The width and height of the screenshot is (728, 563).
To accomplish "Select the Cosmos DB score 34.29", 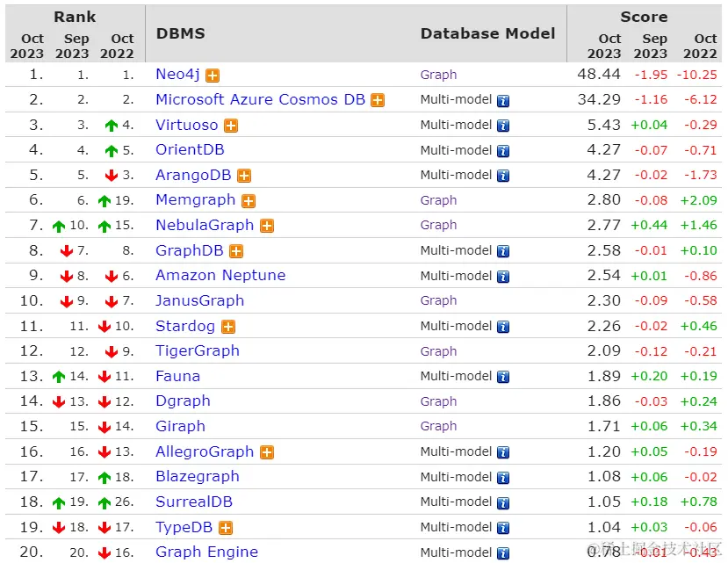I will click(x=599, y=99).
